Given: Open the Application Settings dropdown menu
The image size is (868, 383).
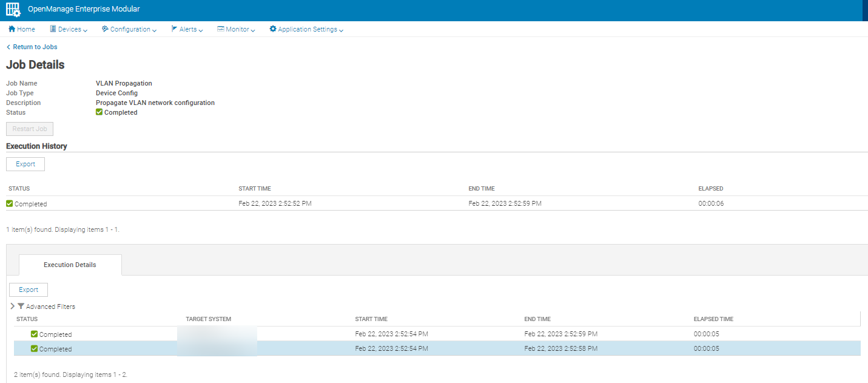Looking at the screenshot, I should [306, 29].
